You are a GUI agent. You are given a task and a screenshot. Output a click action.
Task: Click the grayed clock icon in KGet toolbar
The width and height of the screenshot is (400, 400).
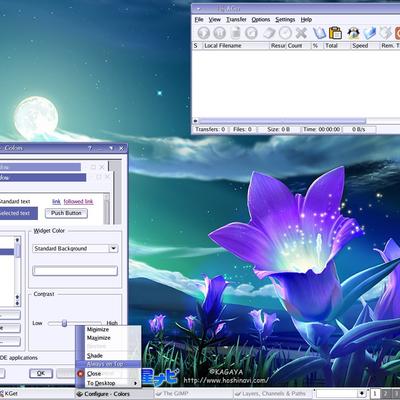[285, 33]
